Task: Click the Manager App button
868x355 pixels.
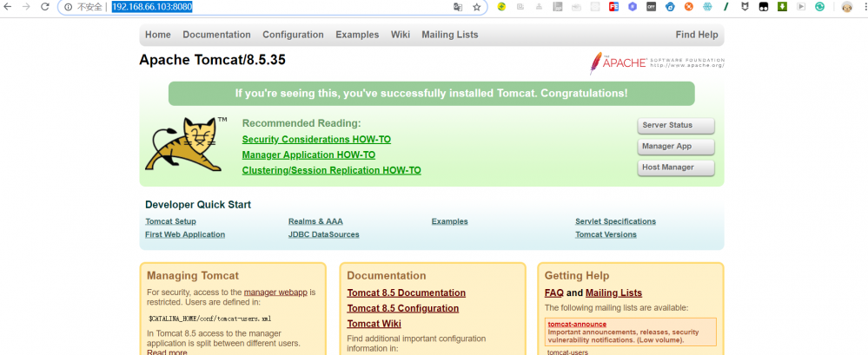Action: click(x=675, y=147)
